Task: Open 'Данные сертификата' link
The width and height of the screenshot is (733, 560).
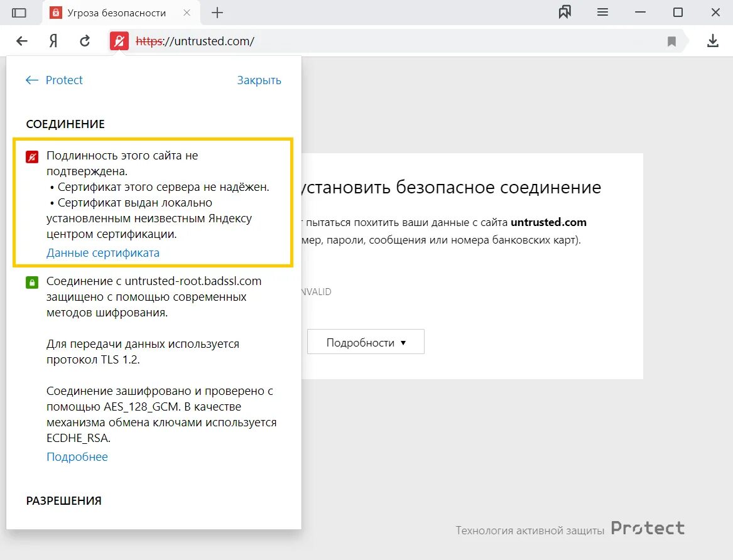Action: (x=103, y=252)
